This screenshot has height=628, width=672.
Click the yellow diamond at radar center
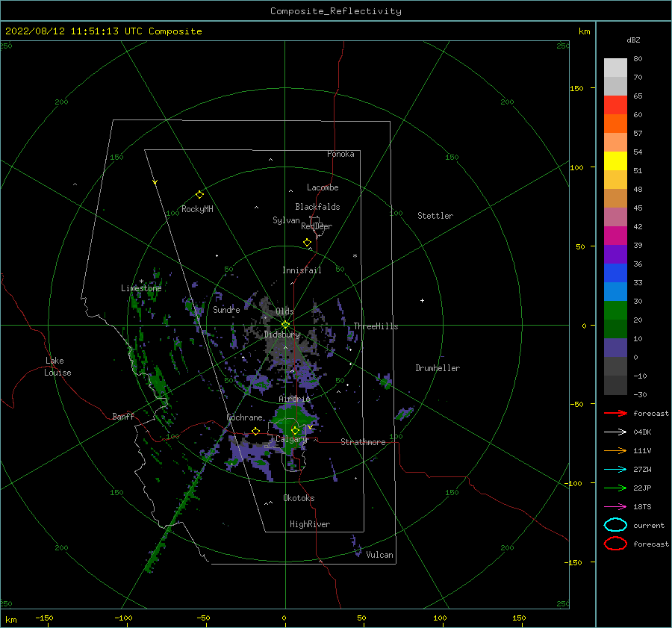point(285,325)
